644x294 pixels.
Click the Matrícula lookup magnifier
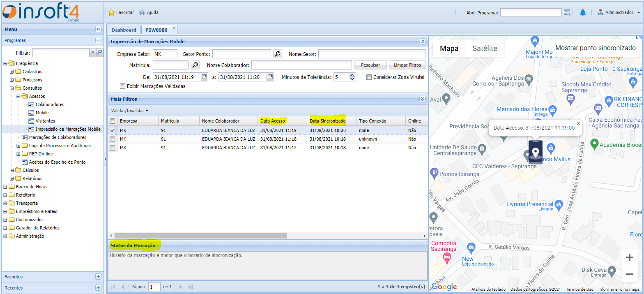(x=195, y=65)
